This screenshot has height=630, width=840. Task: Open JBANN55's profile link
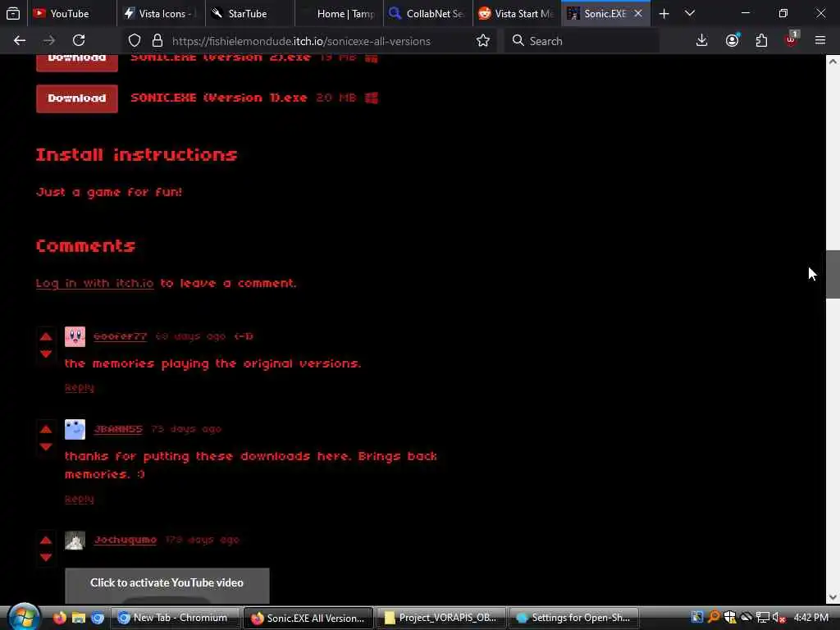[x=118, y=429]
